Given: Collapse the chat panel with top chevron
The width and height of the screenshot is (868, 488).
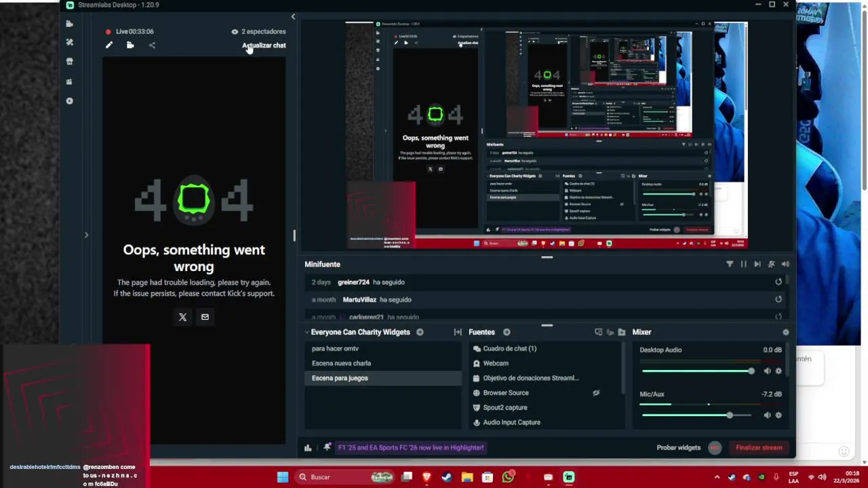Looking at the screenshot, I should click(293, 17).
